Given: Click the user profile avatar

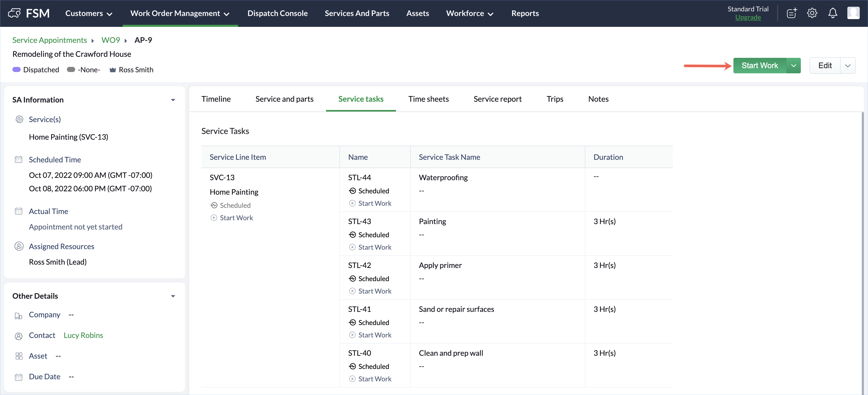Looking at the screenshot, I should pyautogui.click(x=853, y=13).
